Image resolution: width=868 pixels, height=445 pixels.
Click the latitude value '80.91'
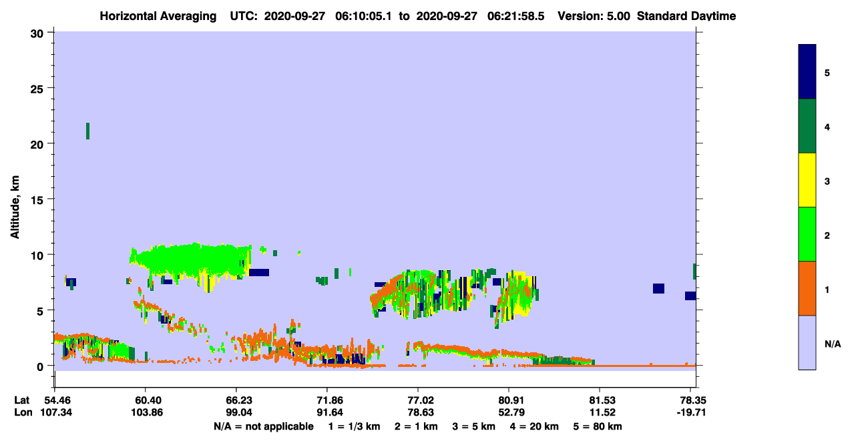(509, 400)
